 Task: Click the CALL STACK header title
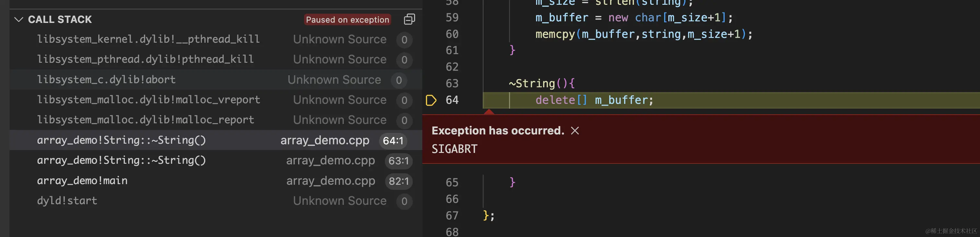click(60, 19)
